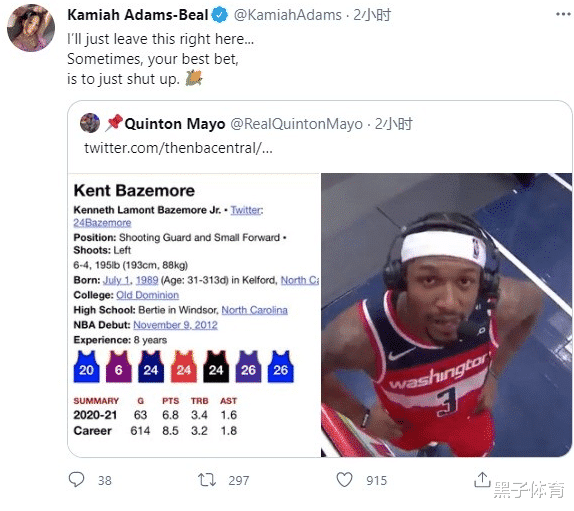The height and width of the screenshot is (511, 574).
Task: Click the July 1 birth date link
Action: coord(117,280)
